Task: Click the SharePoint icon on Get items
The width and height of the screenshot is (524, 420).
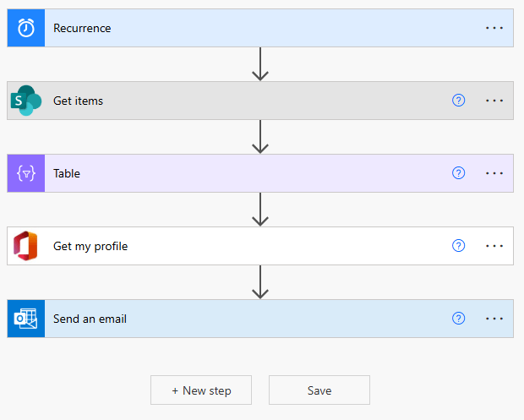Action: (x=26, y=101)
